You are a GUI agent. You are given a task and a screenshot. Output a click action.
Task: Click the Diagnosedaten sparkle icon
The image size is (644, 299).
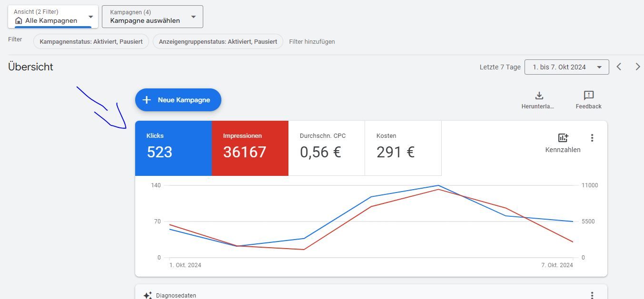[148, 295]
